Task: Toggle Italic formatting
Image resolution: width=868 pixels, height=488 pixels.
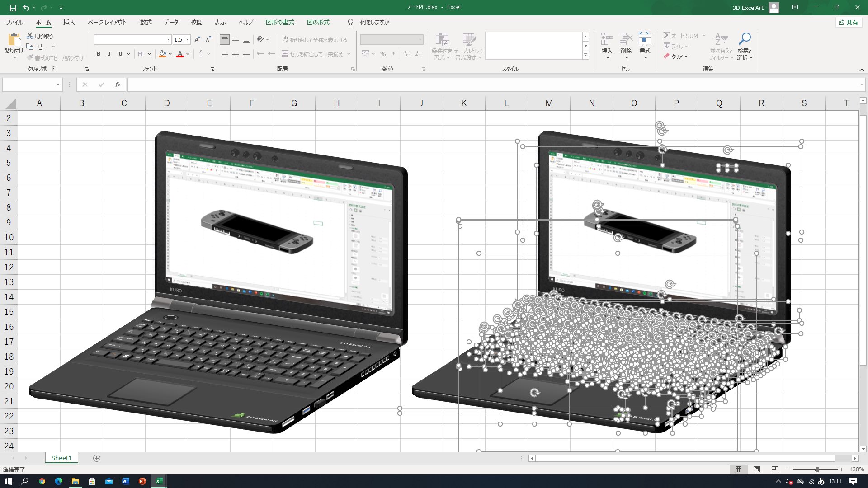Action: coord(109,54)
